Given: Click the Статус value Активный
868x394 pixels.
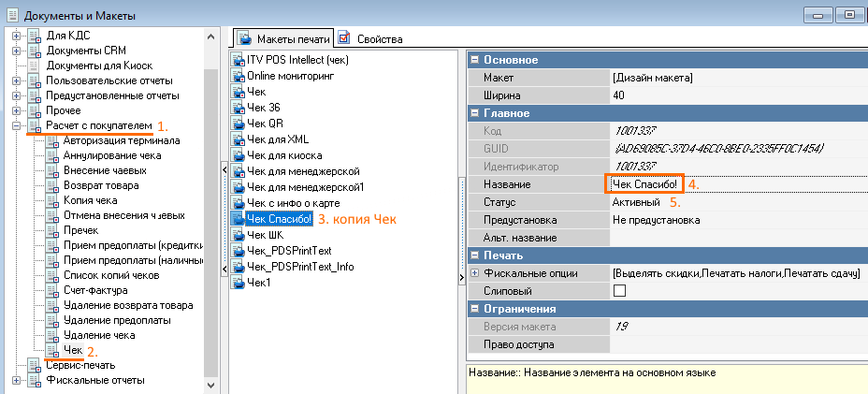Looking at the screenshot, I should click(636, 202).
